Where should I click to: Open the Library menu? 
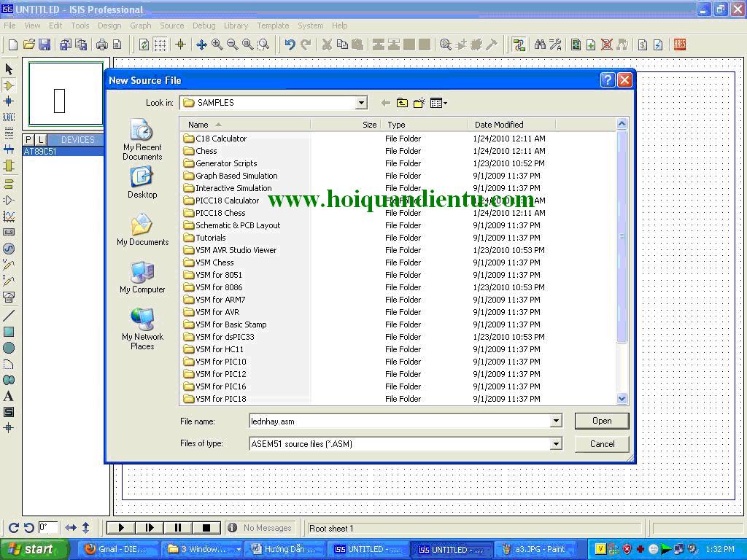tap(236, 26)
